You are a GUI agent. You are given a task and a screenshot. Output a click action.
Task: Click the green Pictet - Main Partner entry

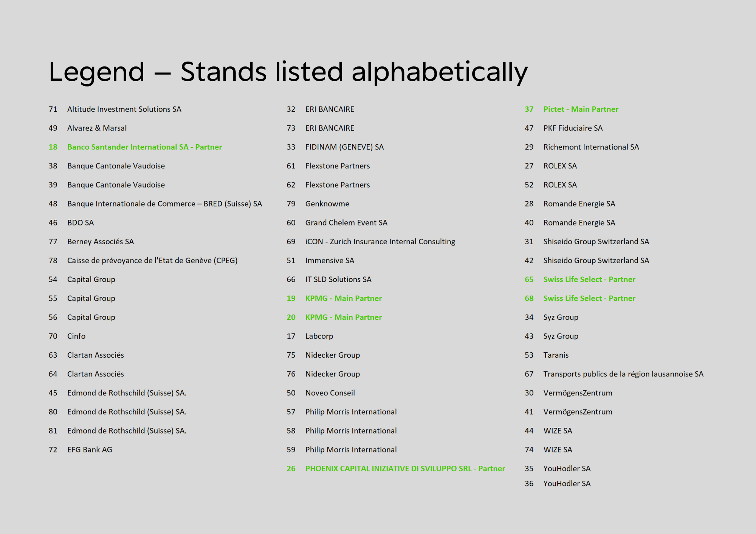581,109
